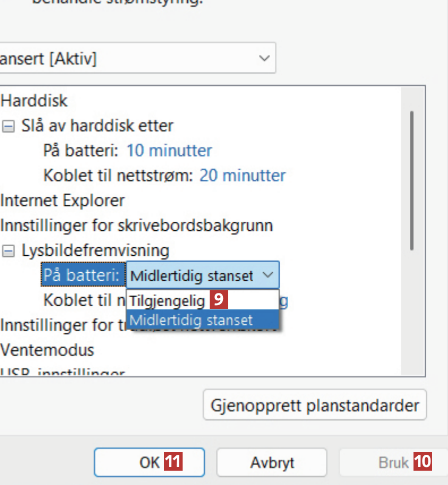The width and height of the screenshot is (448, 485).
Task: Select the Harddisk tree item
Action: click(34, 100)
